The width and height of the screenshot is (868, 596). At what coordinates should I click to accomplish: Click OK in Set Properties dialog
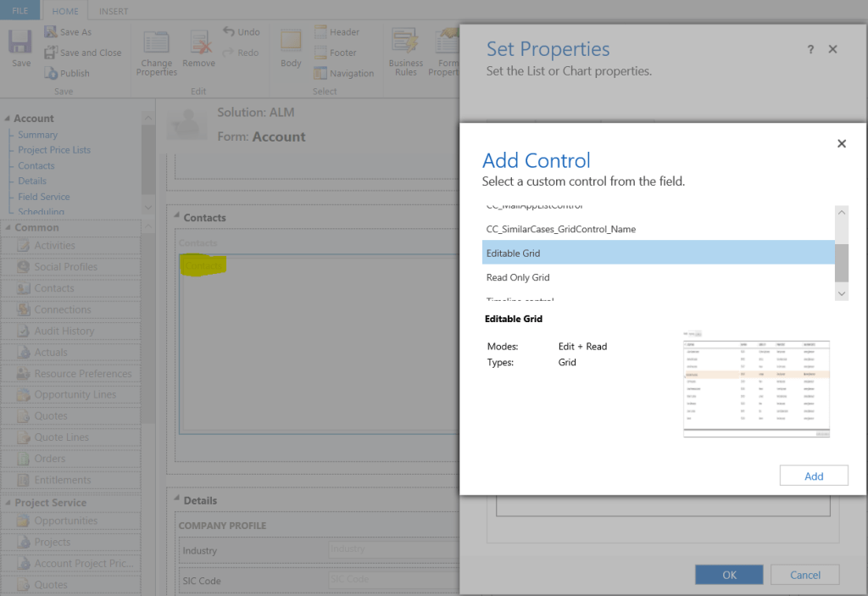click(x=729, y=575)
